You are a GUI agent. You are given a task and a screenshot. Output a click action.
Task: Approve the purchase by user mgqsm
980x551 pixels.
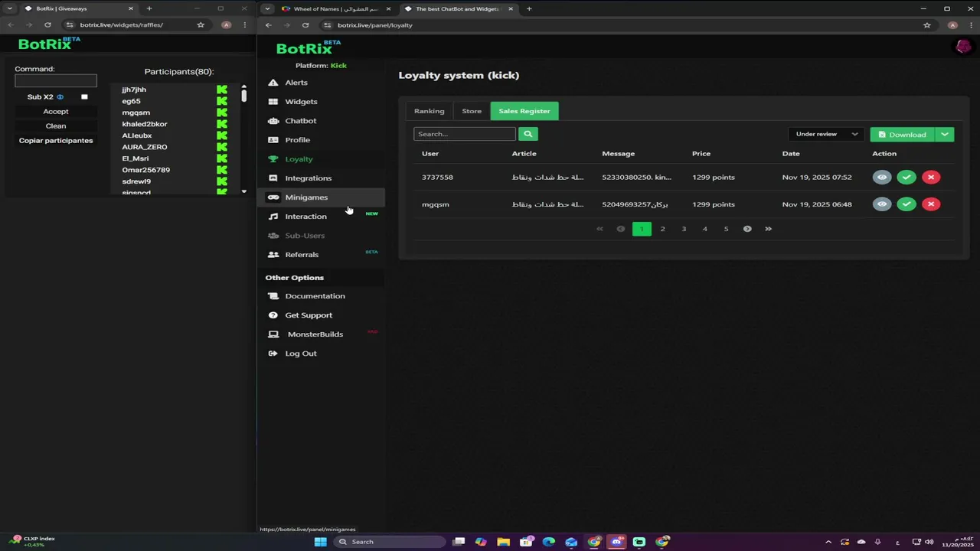click(x=906, y=204)
